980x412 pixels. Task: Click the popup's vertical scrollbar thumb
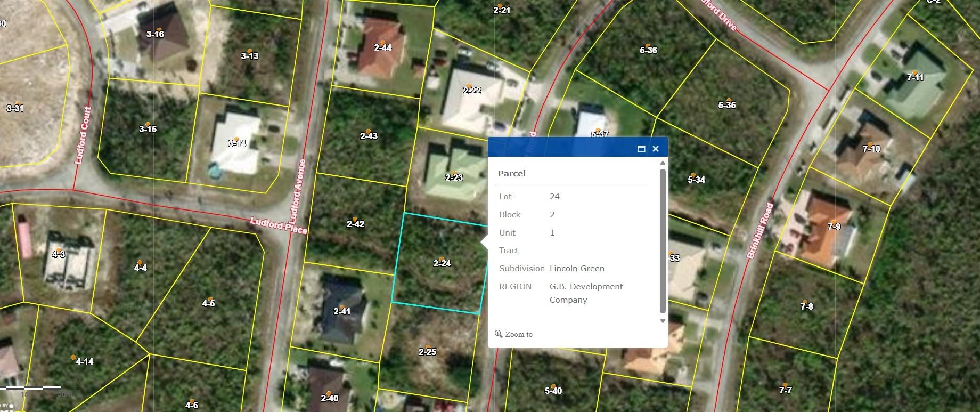tap(663, 240)
